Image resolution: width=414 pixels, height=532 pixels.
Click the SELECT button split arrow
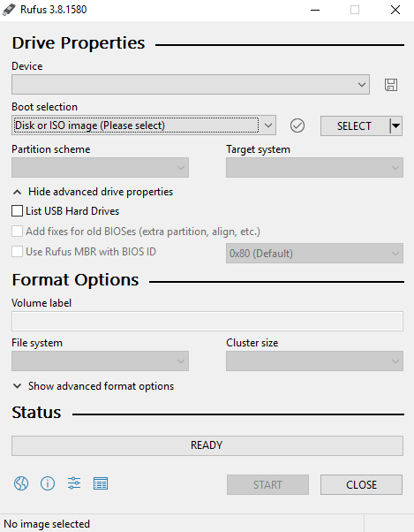[395, 125]
